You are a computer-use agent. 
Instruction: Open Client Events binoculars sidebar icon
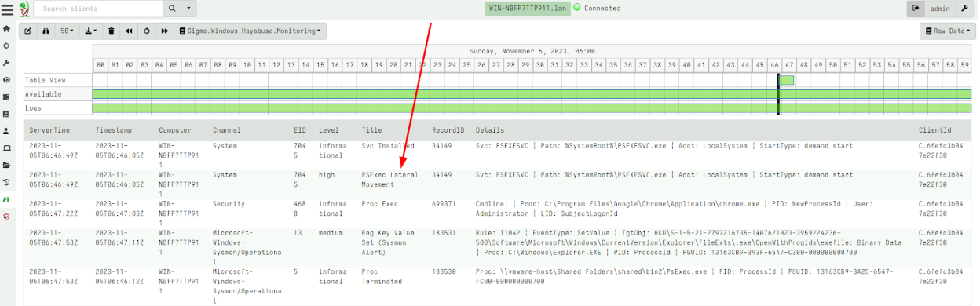(x=7, y=200)
